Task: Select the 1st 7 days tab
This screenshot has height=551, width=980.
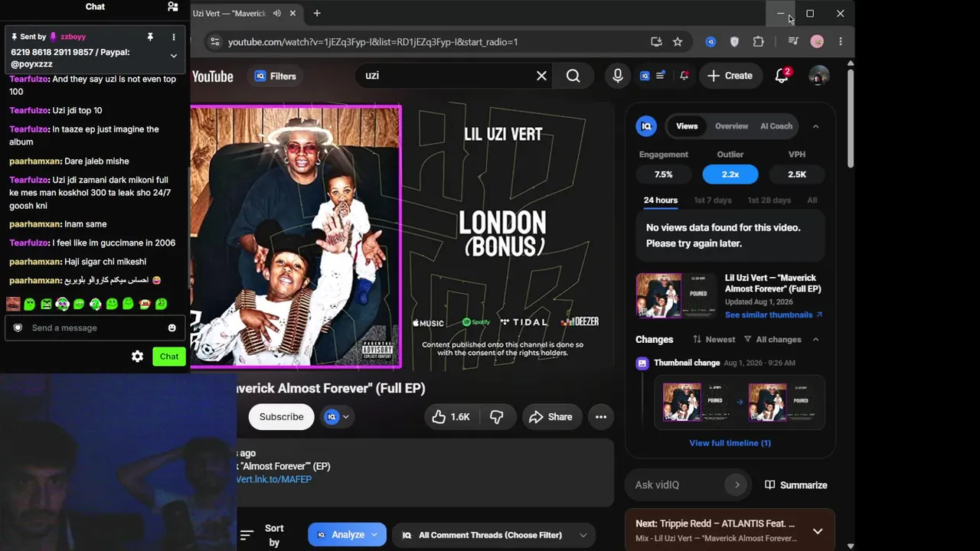Action: click(713, 201)
